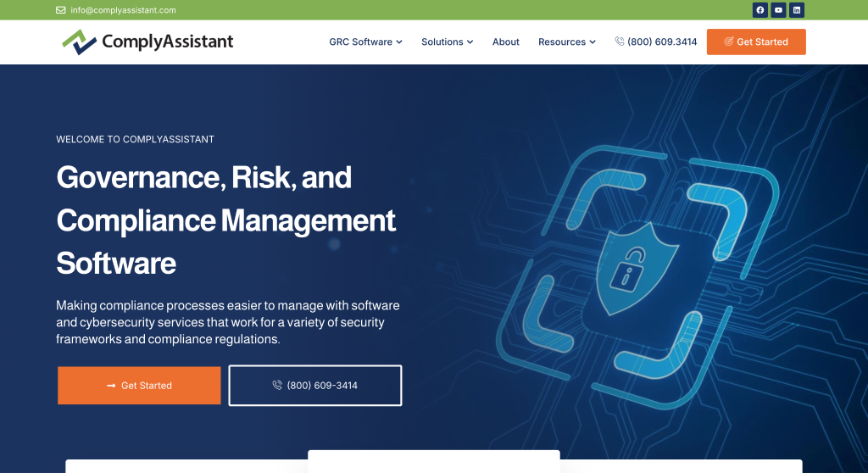Click the info@complyassistant.com email link
The height and width of the screenshot is (473, 868).
(123, 10)
